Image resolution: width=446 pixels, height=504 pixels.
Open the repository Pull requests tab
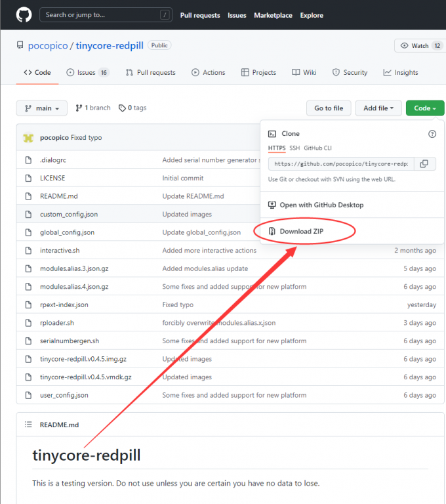pyautogui.click(x=151, y=73)
